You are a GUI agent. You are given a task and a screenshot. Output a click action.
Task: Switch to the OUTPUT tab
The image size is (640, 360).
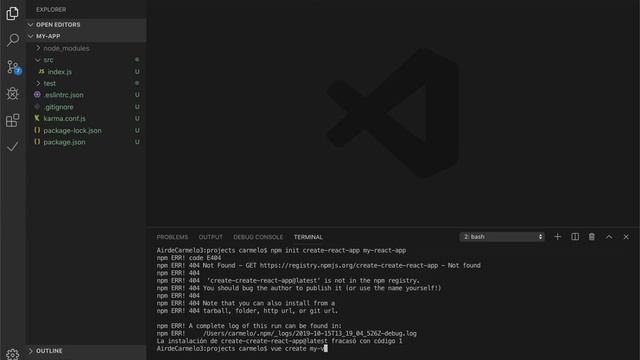tap(211, 237)
